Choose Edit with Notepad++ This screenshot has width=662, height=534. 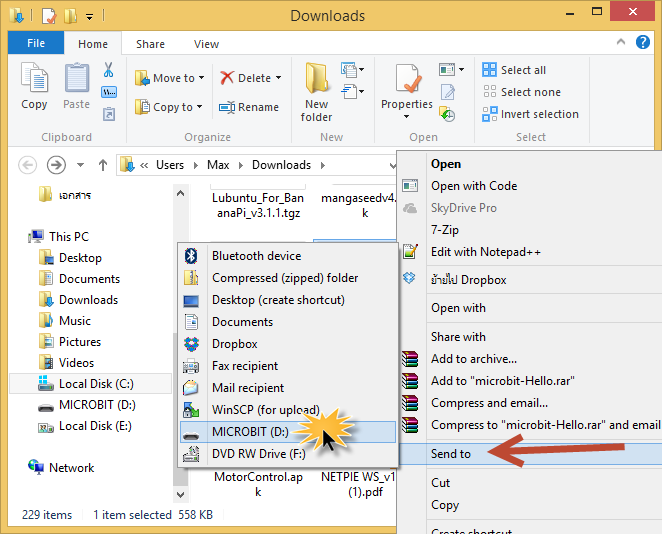530,252
